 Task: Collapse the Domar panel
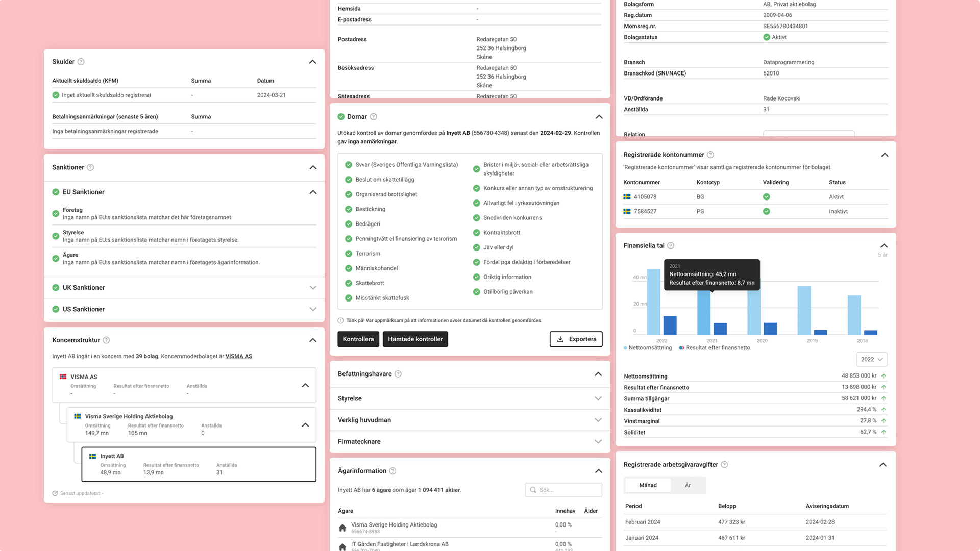tap(599, 117)
